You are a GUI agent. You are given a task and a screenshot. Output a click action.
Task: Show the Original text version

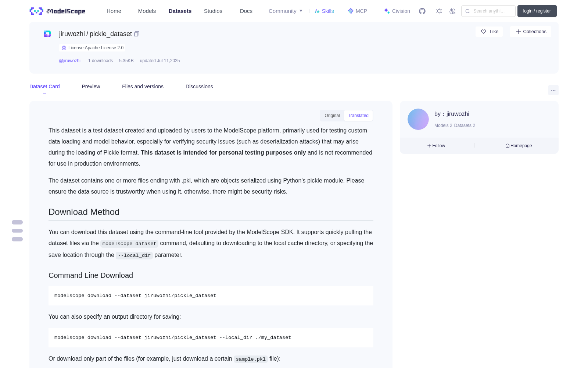pyautogui.click(x=332, y=116)
